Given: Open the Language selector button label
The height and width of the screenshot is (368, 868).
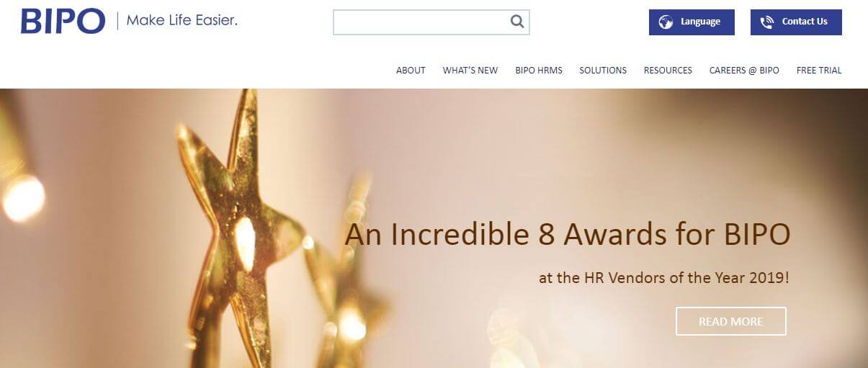Looking at the screenshot, I should 700,22.
